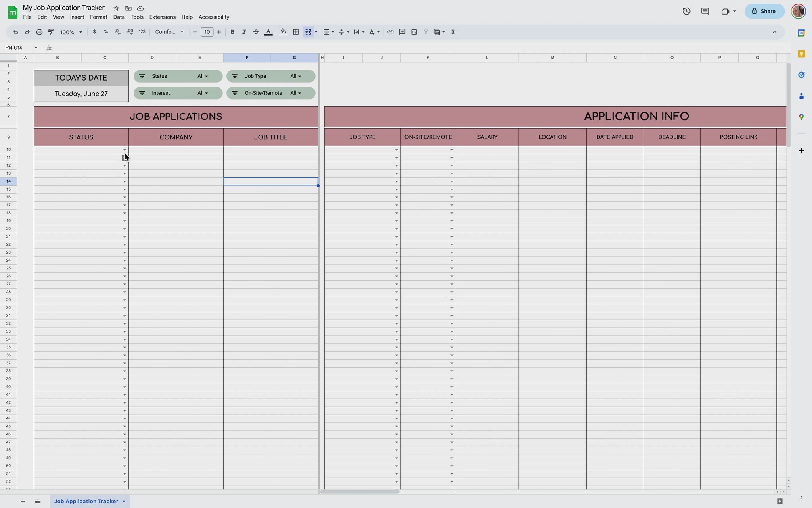Open Google Keep from the side panel
Screen dimensions: 812x508
pyautogui.click(x=802, y=54)
